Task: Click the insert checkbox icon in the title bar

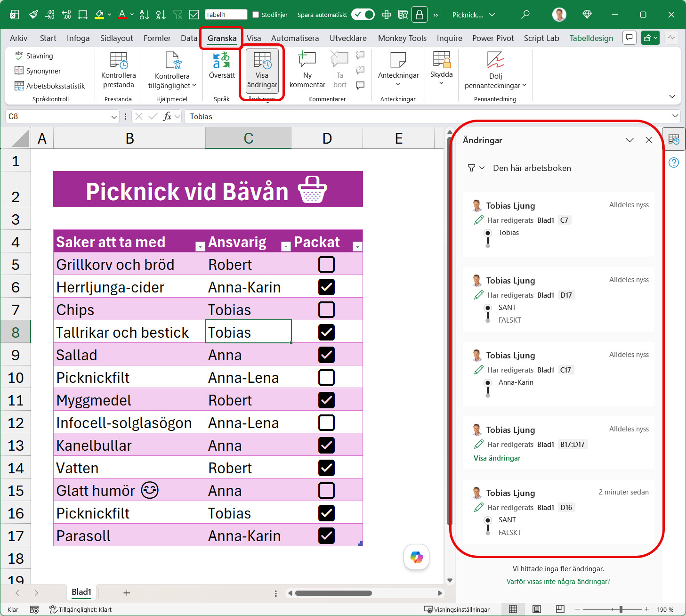Action: click(194, 15)
